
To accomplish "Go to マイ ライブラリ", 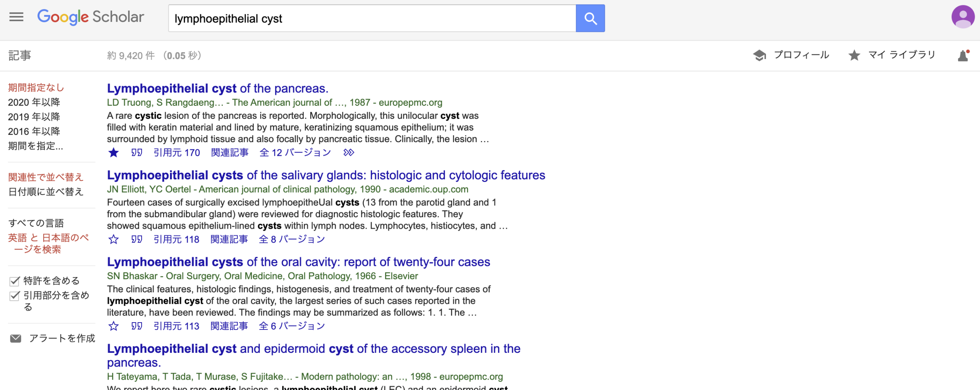I will coord(892,55).
